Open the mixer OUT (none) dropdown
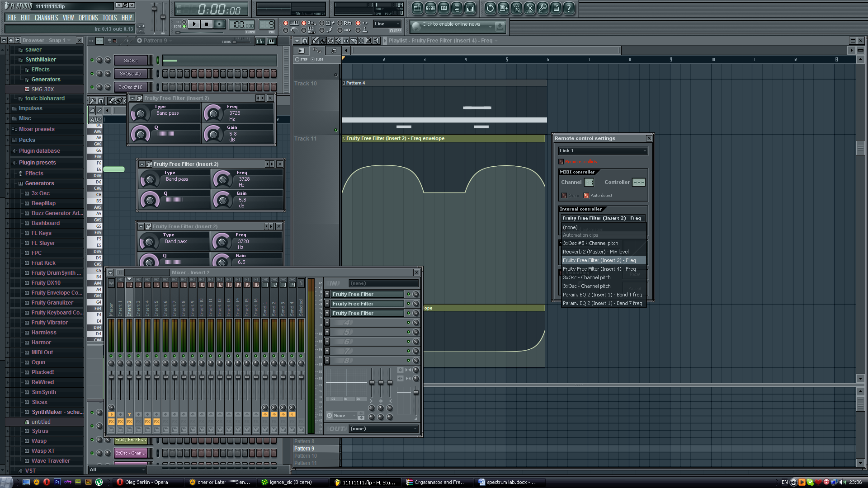This screenshot has height=488, width=868. (x=383, y=429)
